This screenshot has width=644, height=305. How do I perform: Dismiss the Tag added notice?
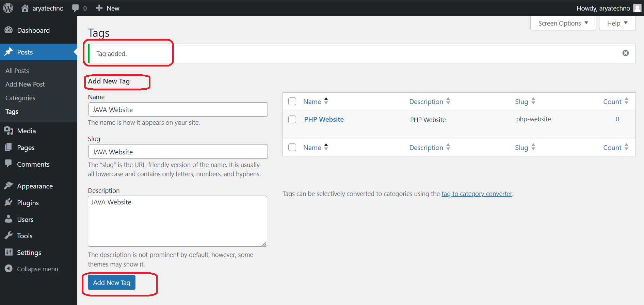point(625,53)
